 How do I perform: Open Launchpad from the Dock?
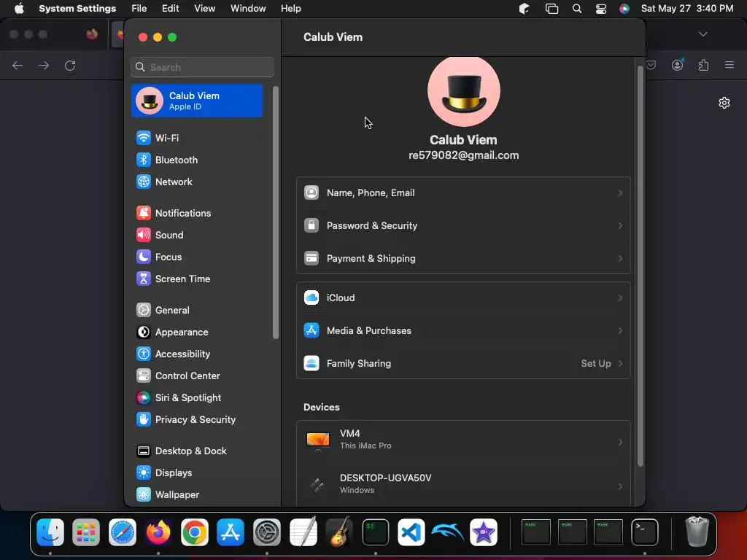coord(86,532)
